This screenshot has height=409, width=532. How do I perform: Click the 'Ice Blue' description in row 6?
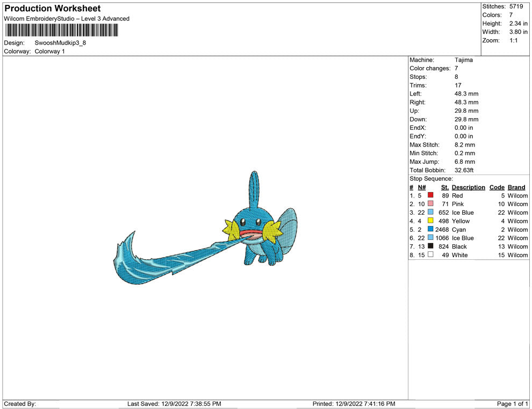tap(463, 238)
